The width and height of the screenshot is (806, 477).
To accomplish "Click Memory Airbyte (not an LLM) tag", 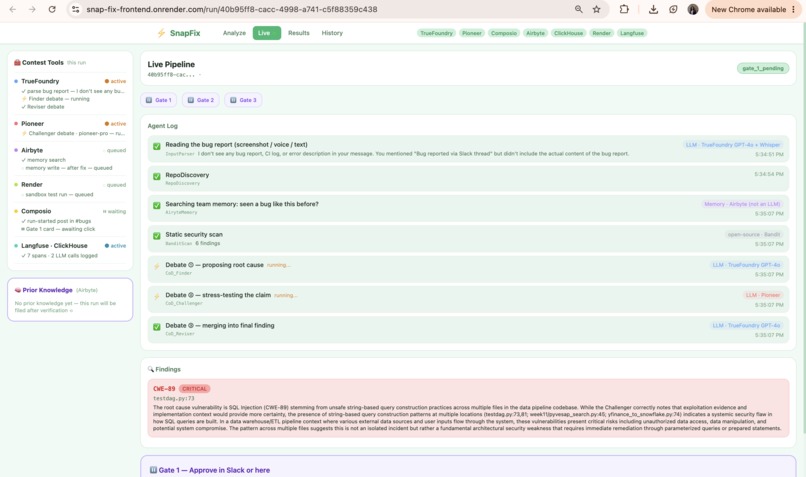I will 742,204.
